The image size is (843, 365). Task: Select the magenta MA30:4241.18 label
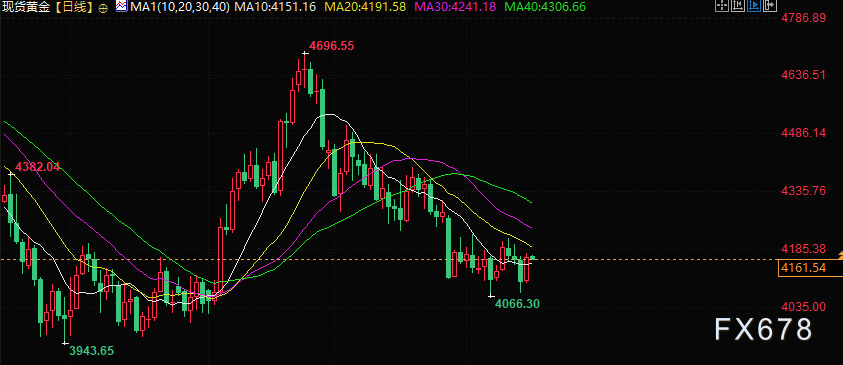coord(456,7)
